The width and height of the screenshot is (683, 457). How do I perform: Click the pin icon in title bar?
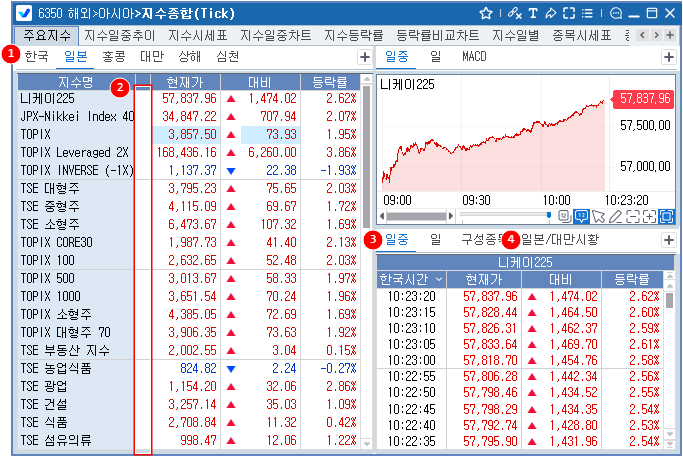(551, 13)
